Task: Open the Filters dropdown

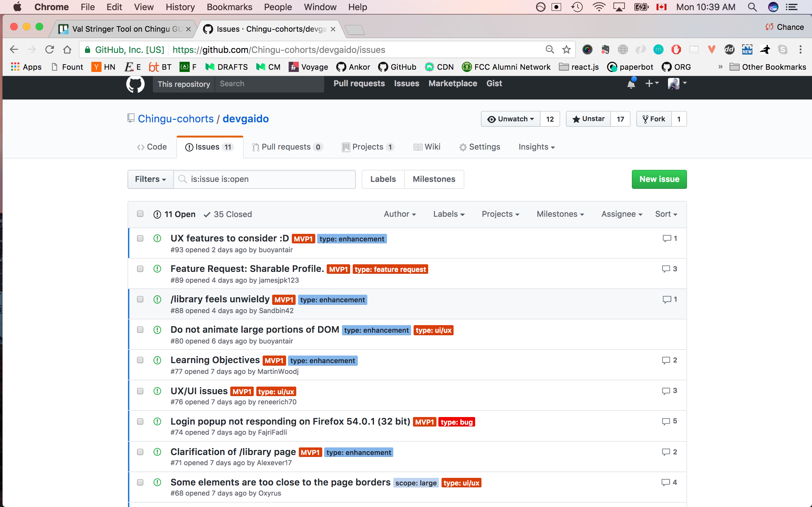Action: 150,179
